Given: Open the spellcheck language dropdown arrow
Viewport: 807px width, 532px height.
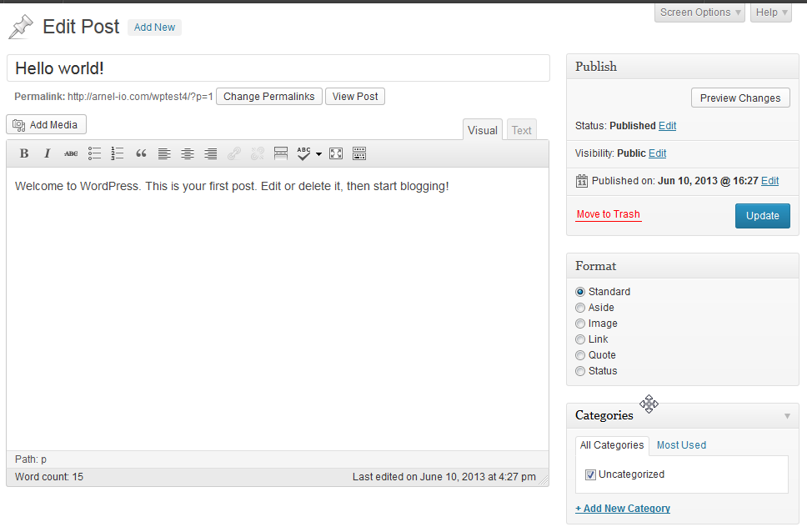Looking at the screenshot, I should pos(318,154).
